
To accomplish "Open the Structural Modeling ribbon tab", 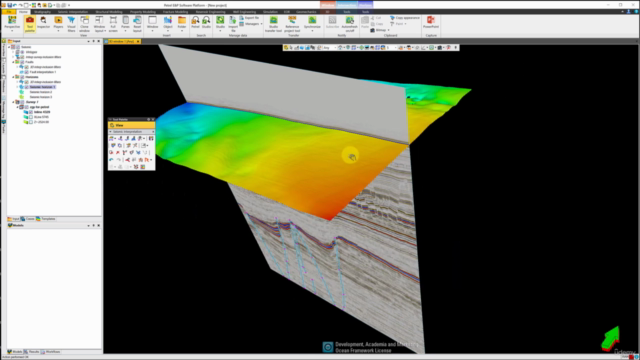I will coord(109,12).
